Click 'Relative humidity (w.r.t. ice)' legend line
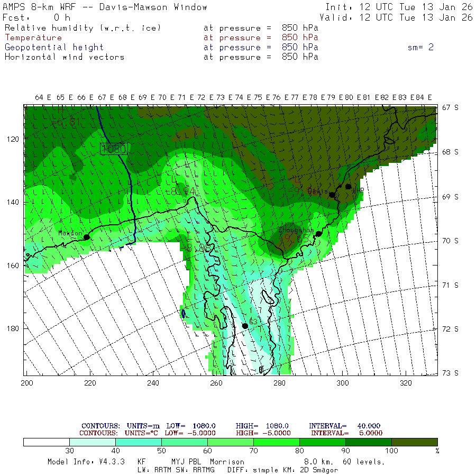Image resolution: width=476 pixels, height=476 pixels. pyautogui.click(x=83, y=28)
